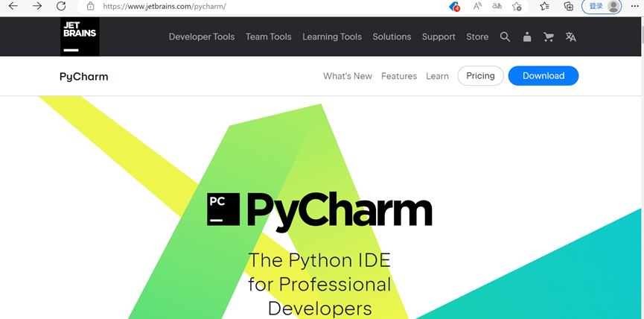
Task: Go back to the previous page
Action: click(13, 6)
